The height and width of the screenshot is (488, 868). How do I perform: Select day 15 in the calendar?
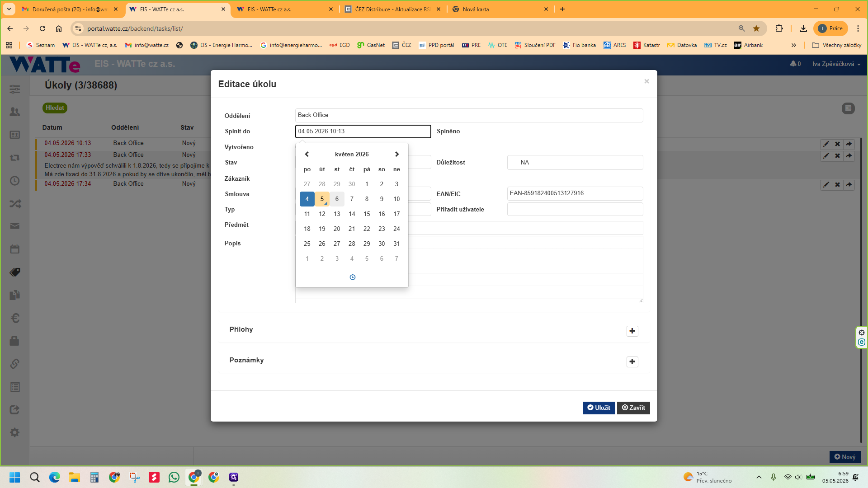point(367,214)
